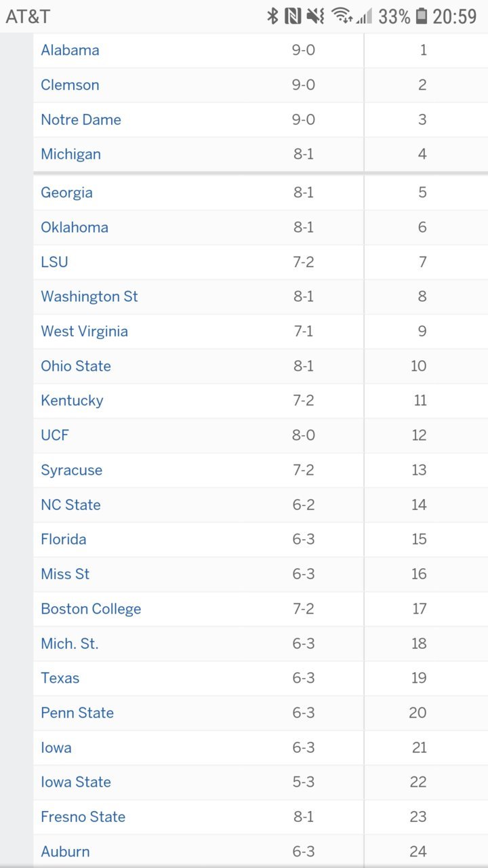Select the Notre Dame link
The width and height of the screenshot is (488, 868).
coord(81,119)
